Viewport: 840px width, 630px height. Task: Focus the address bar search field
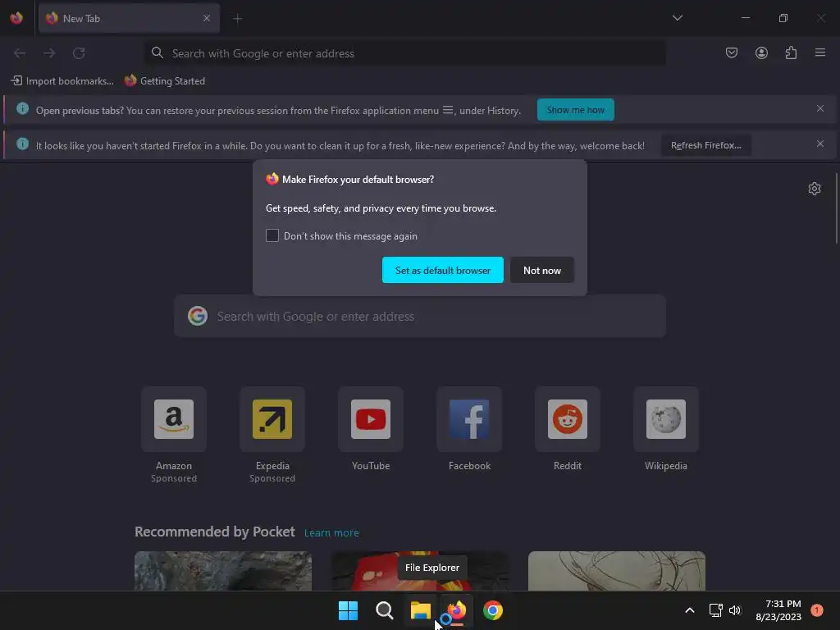coord(405,53)
